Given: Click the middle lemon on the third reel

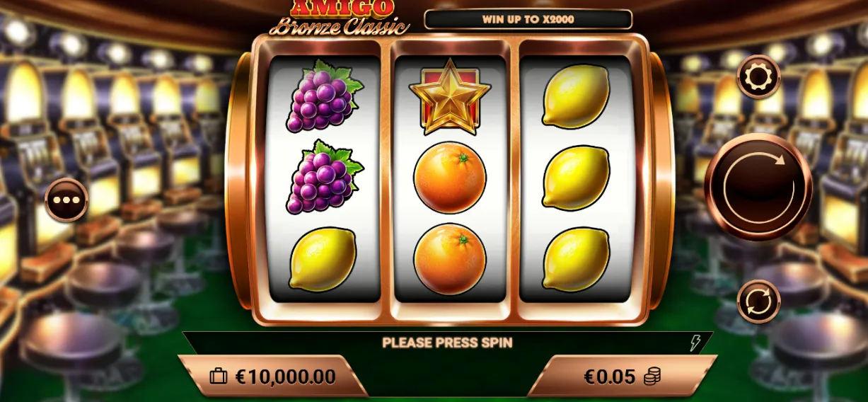Looking at the screenshot, I should click(x=576, y=178).
